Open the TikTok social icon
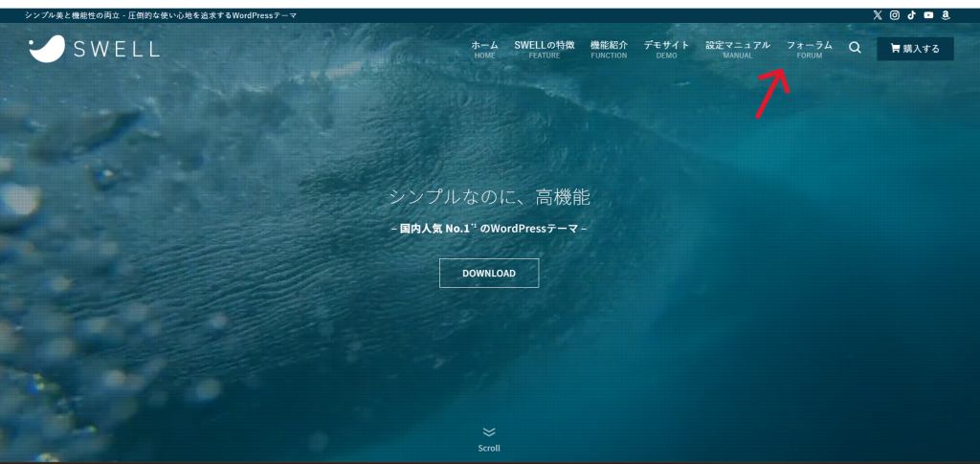This screenshot has width=980, height=464. tap(911, 15)
